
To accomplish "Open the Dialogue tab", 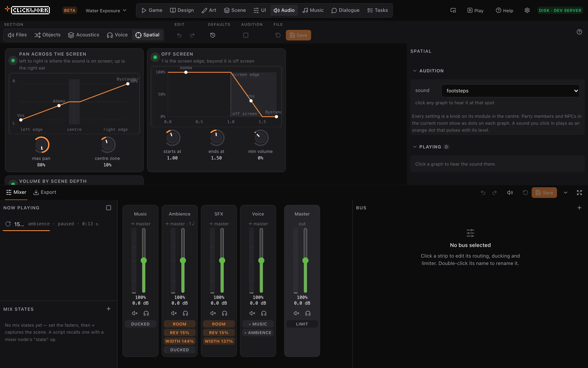I will coord(345,10).
